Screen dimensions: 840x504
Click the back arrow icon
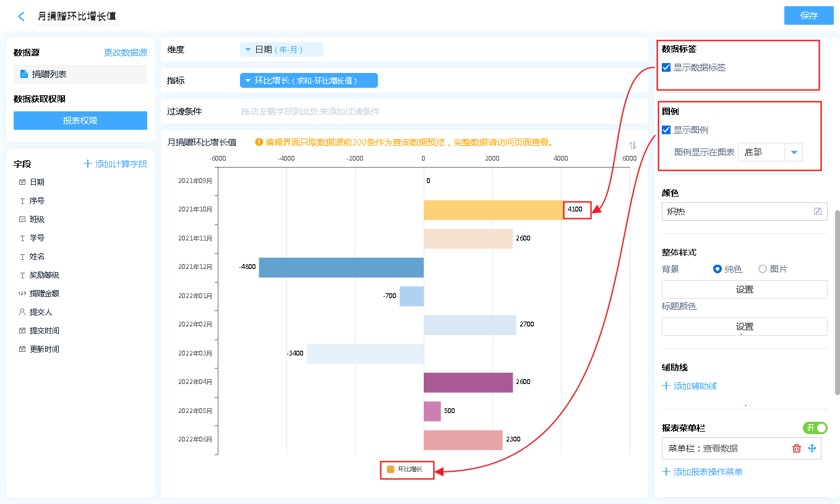(x=22, y=17)
